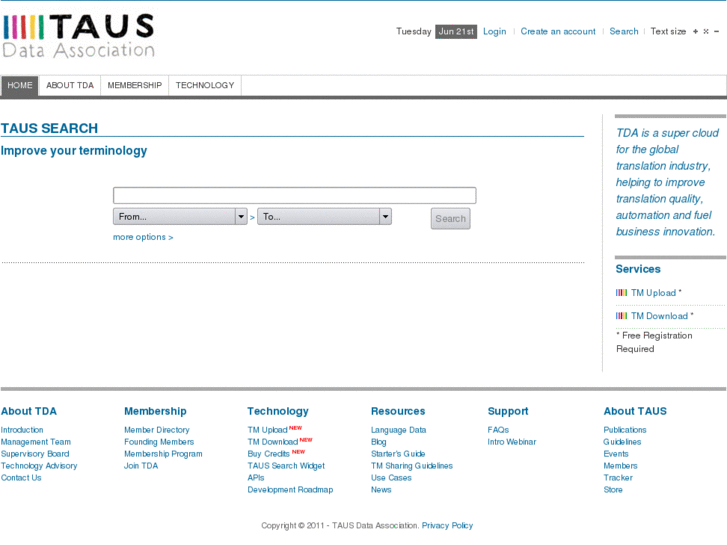The image size is (727, 545).
Task: Open the To language dropdown
Action: tap(325, 217)
